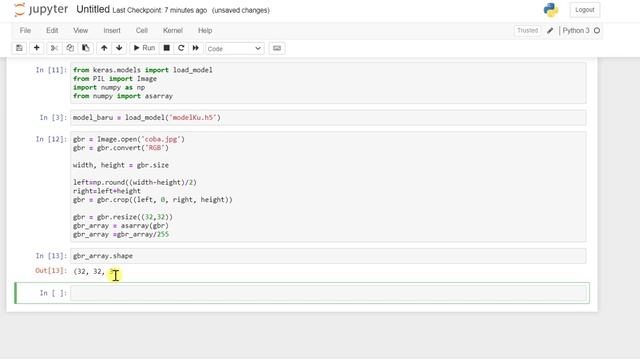Viewport: 640px width, 360px height.
Task: Click the Out[13] prompt label
Action: 51,270
